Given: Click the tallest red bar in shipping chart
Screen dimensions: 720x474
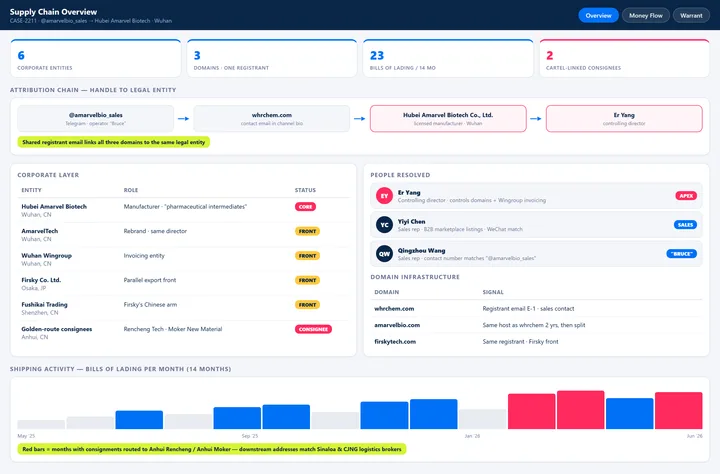Looking at the screenshot, I should pyautogui.click(x=580, y=410).
